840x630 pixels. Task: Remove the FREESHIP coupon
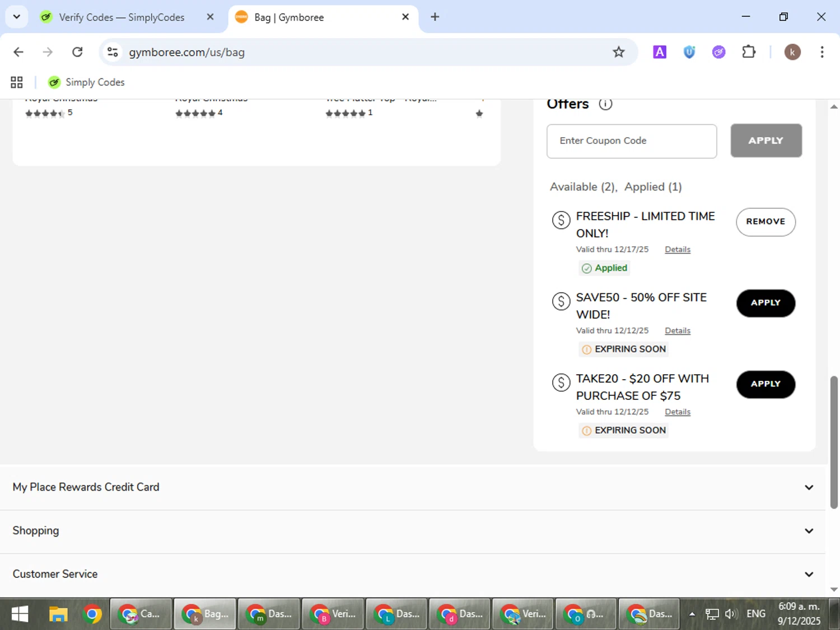point(766,222)
